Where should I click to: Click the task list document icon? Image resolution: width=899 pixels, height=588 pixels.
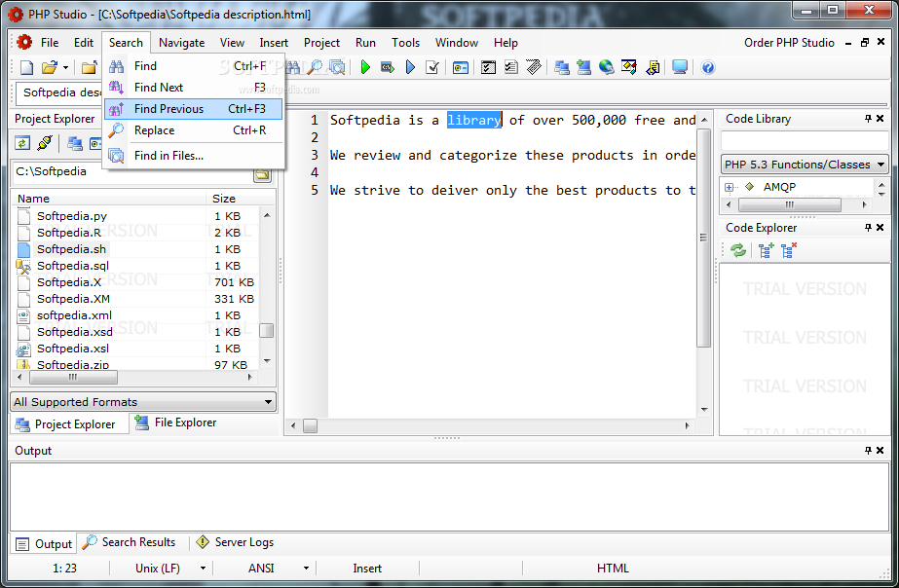[510, 67]
